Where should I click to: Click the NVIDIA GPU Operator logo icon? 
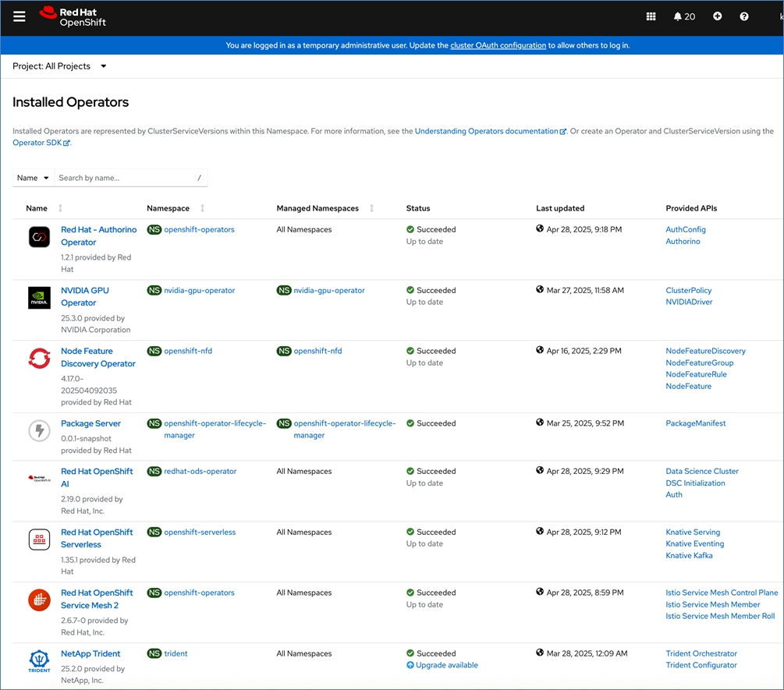[x=39, y=298]
